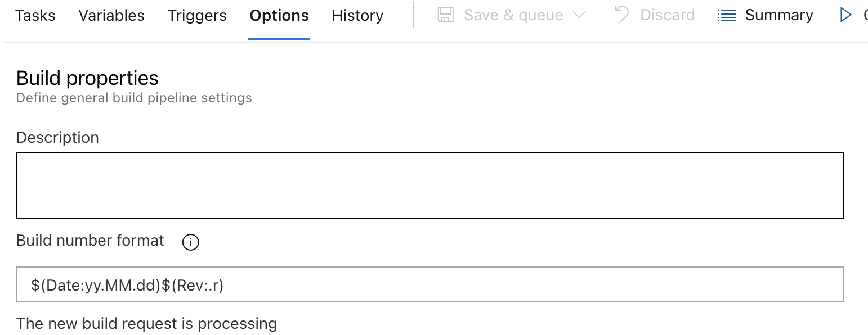Click the new build request processing message
The width and height of the screenshot is (868, 335).
[x=146, y=324]
